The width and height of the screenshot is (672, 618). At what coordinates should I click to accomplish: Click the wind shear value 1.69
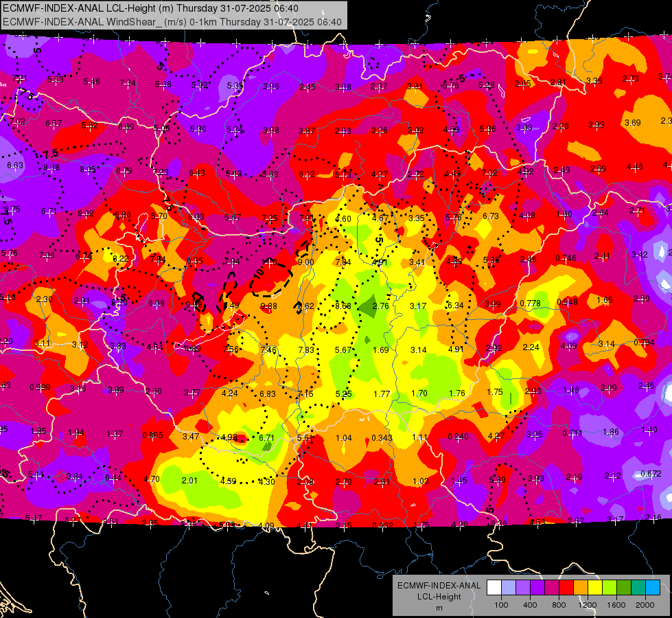pos(380,350)
